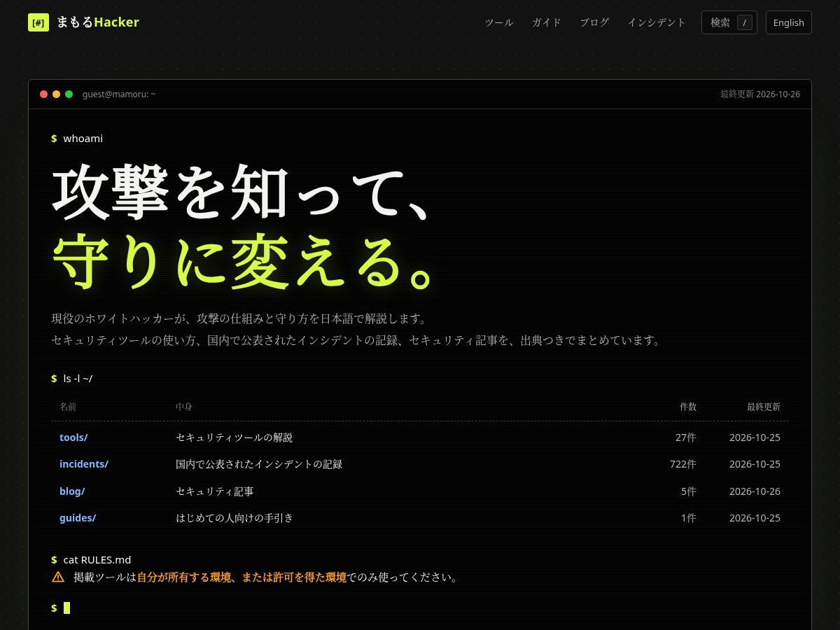
Task: Click the orange warning triangle icon
Action: point(58,577)
